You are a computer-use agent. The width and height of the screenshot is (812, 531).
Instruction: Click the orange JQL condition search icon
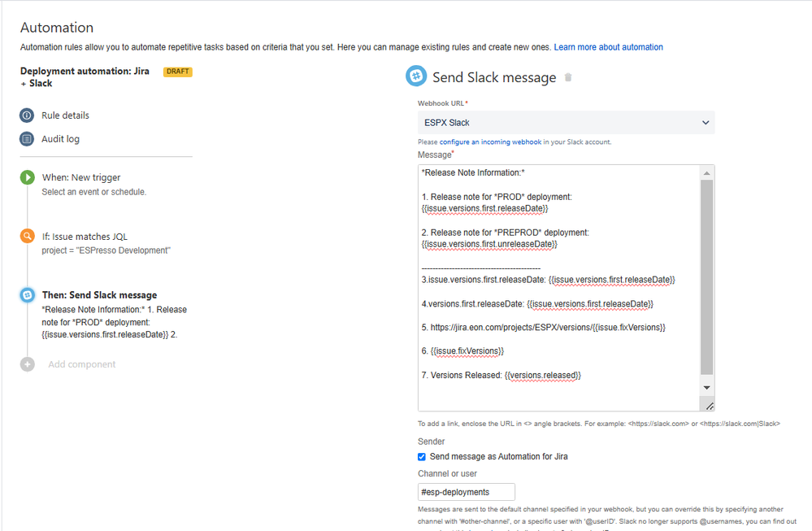click(28, 237)
